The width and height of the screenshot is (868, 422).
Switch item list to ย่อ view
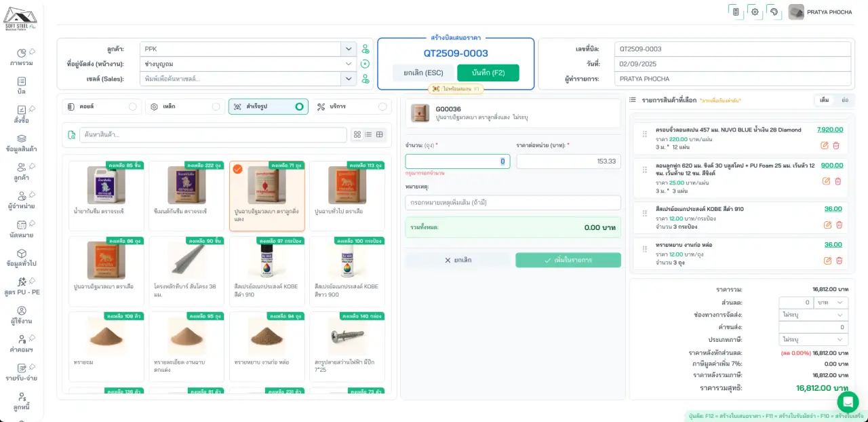[844, 100]
